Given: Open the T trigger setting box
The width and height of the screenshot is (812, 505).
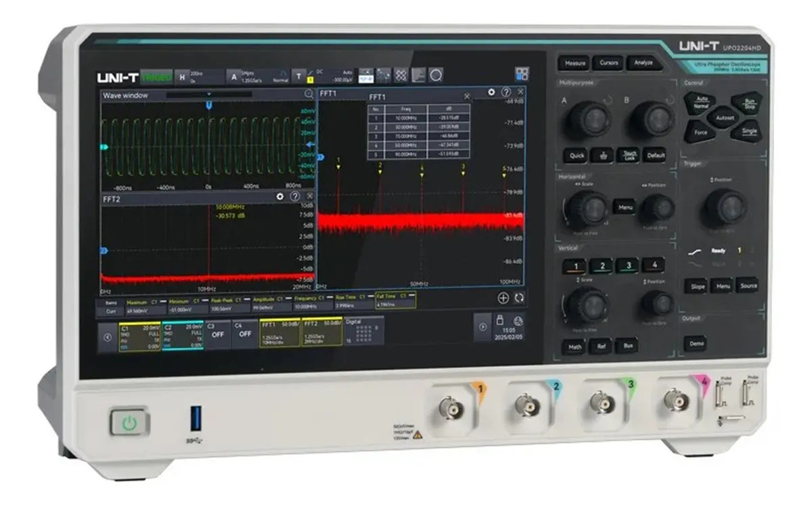Looking at the screenshot, I should 323,75.
